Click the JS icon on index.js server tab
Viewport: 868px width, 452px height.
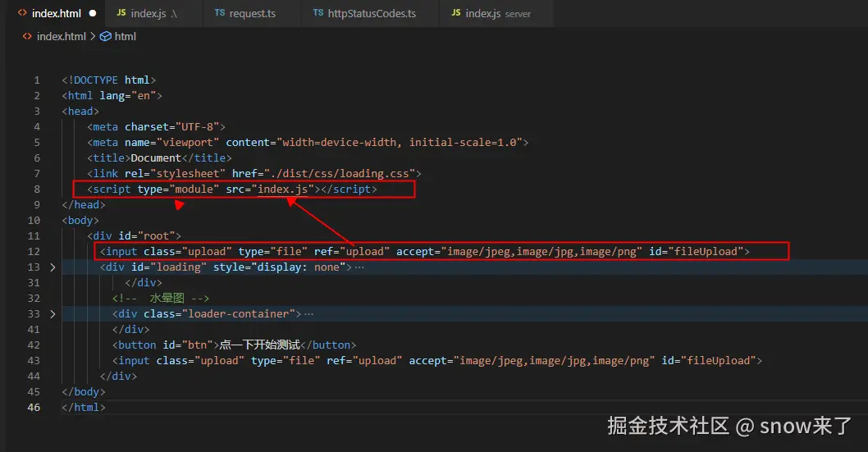pos(455,13)
